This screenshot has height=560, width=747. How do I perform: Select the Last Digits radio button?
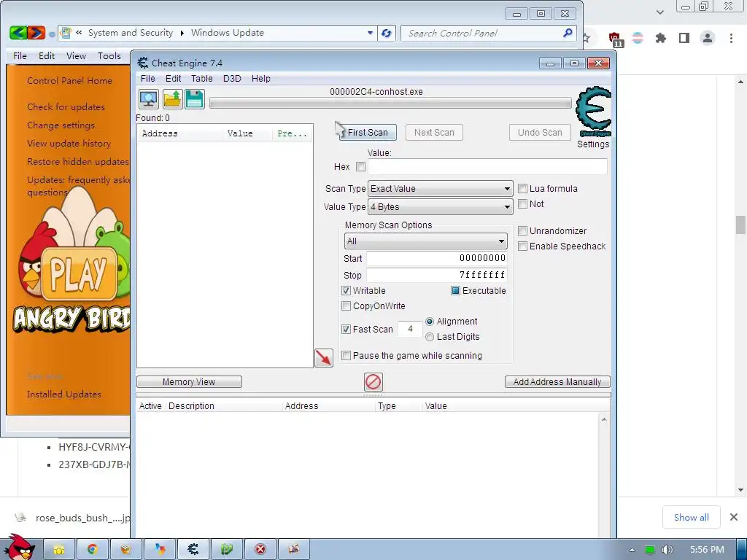click(430, 337)
